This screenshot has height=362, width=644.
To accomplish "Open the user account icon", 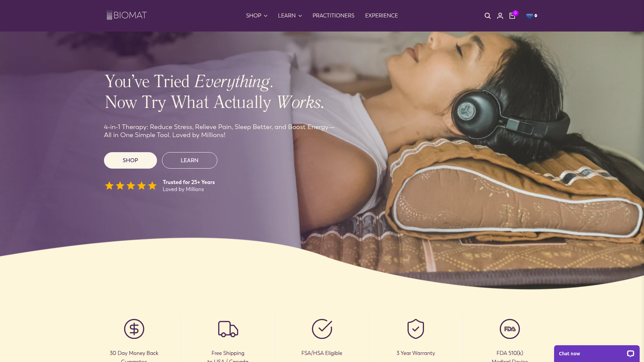I will point(500,16).
